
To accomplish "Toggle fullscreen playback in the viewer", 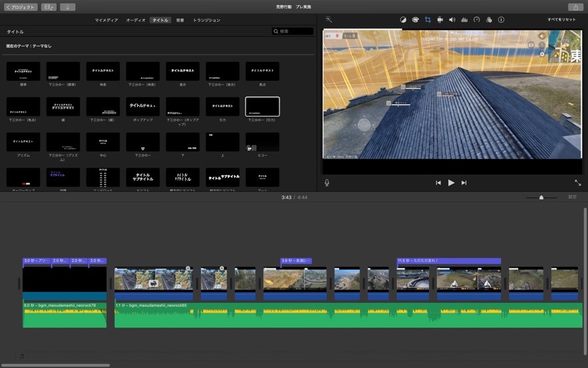I will (x=577, y=182).
